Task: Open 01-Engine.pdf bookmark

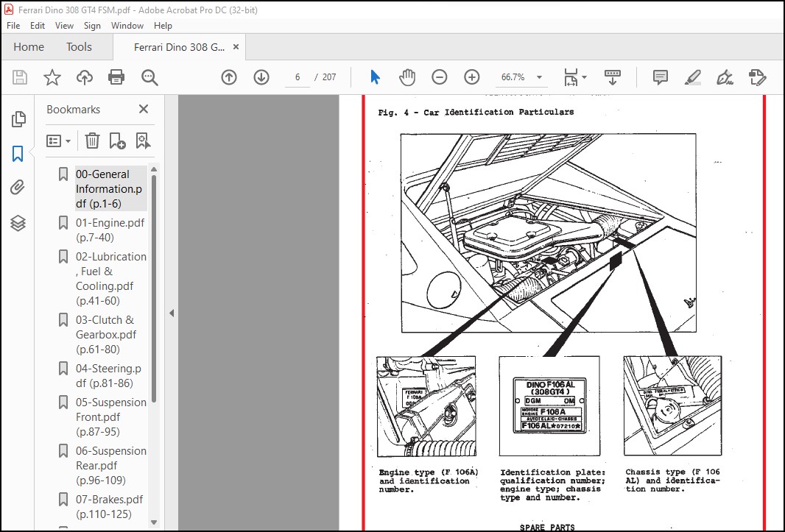Action: [x=110, y=230]
